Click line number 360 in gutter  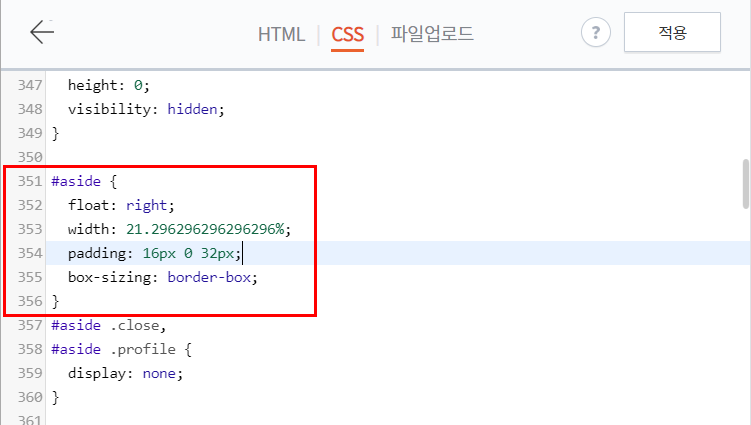click(30, 397)
